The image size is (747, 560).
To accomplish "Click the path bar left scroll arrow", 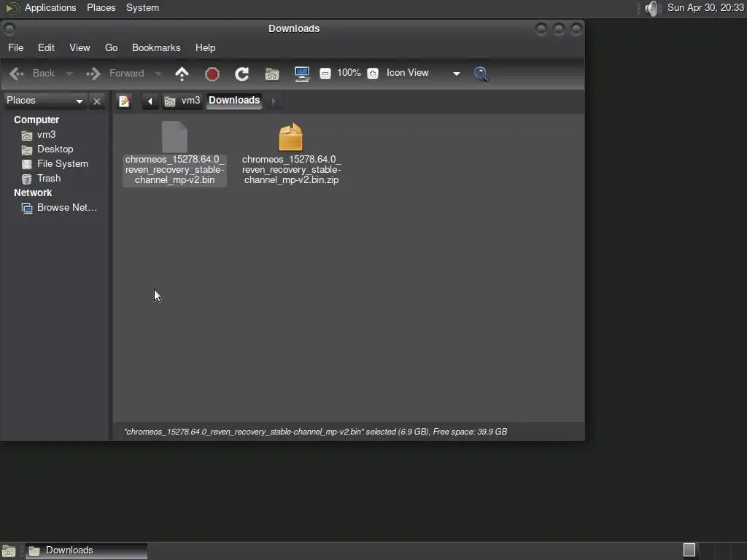I will [x=150, y=101].
